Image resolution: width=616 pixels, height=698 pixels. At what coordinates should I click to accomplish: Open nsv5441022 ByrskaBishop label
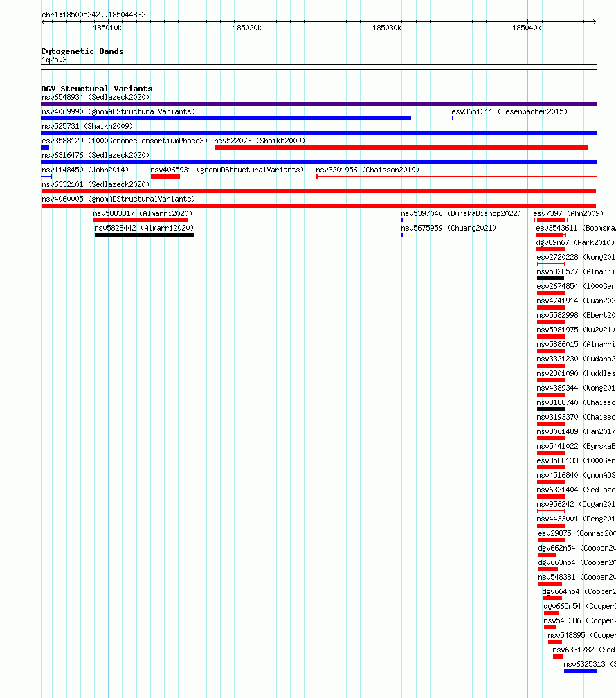(577, 446)
